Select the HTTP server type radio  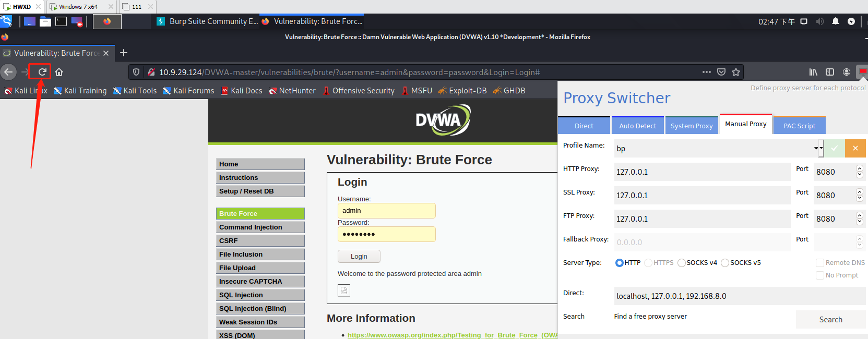tap(620, 263)
